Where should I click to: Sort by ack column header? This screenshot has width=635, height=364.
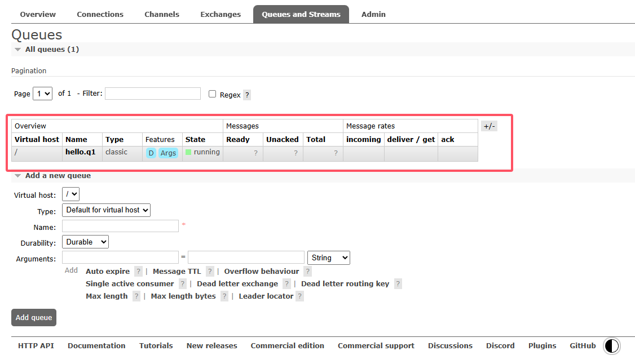[448, 140]
